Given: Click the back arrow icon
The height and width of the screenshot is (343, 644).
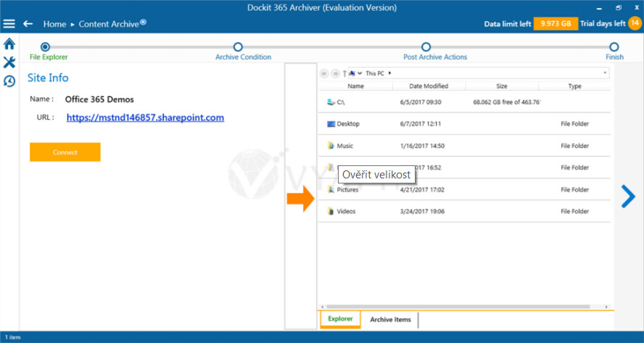Looking at the screenshot, I should click(x=28, y=24).
